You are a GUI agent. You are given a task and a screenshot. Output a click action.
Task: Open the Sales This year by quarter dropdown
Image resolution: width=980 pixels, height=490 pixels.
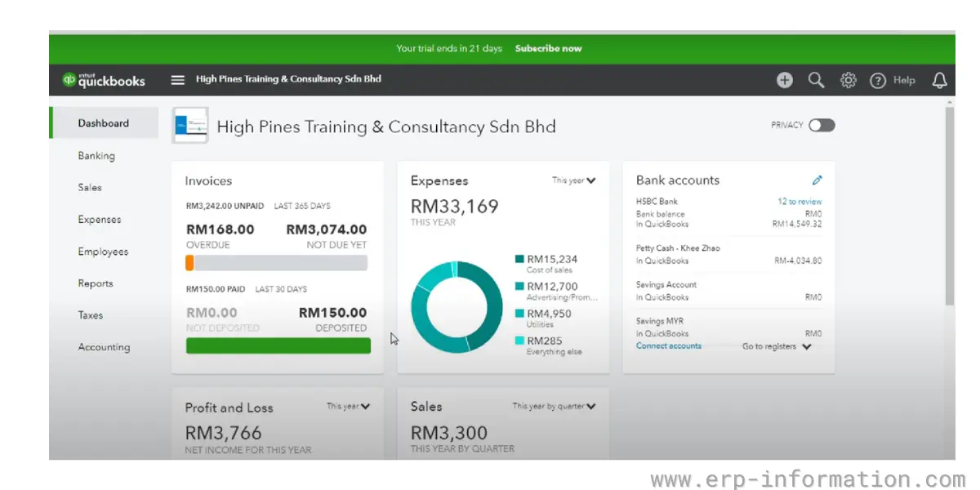(x=555, y=406)
